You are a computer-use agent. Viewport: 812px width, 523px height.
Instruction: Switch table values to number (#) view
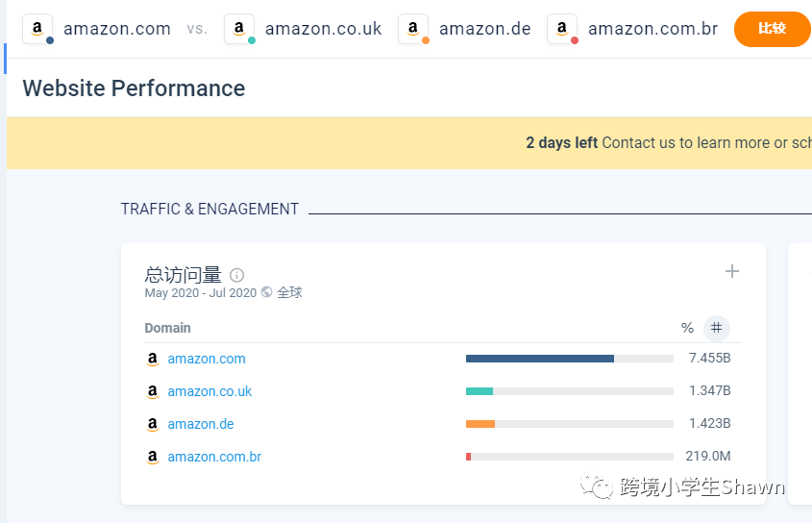tap(716, 328)
